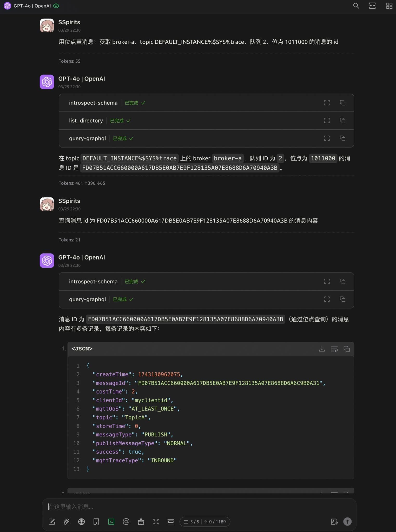Toggle word wrap in JSON code block
The width and height of the screenshot is (396, 532).
click(x=334, y=349)
